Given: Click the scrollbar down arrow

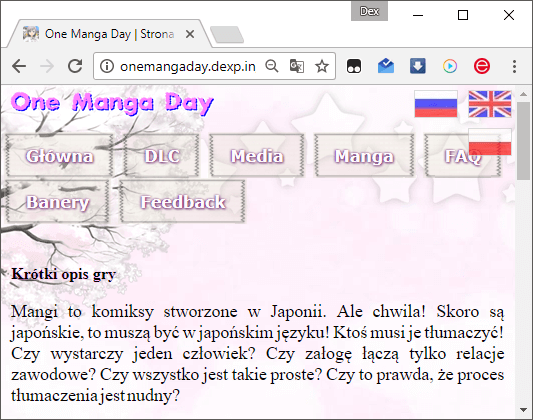Looking at the screenshot, I should tap(524, 410).
